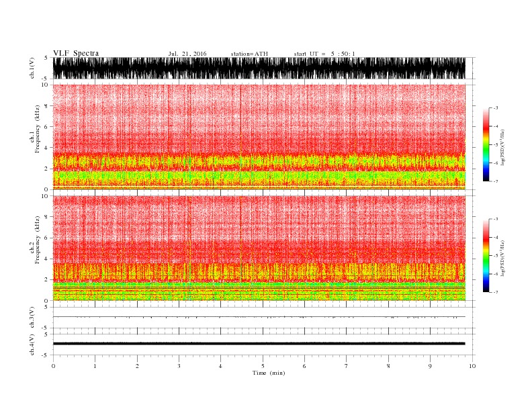This screenshot has height=411, width=532.
Task: Click the "Time (min)" axis label
Action: coord(269,373)
